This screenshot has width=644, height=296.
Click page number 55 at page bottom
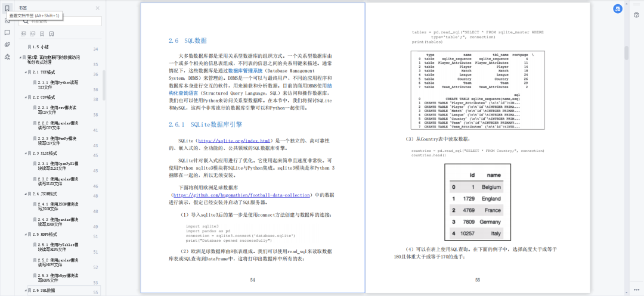tap(478, 280)
